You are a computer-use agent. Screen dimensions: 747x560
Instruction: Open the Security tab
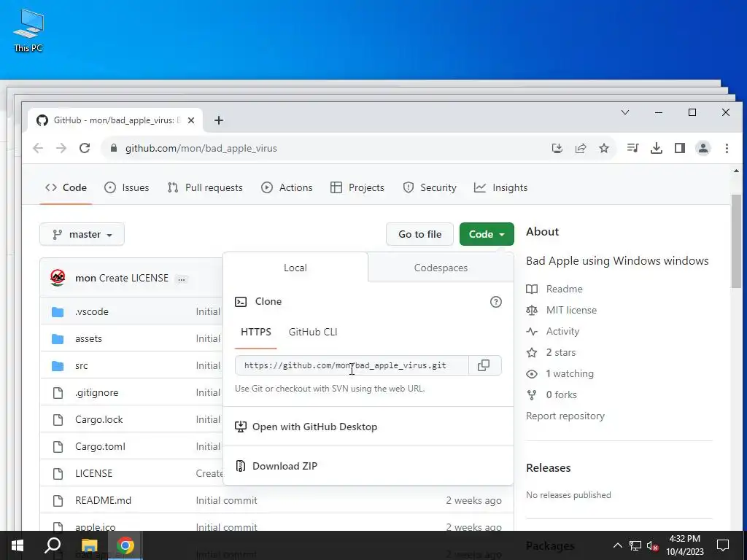tap(430, 187)
